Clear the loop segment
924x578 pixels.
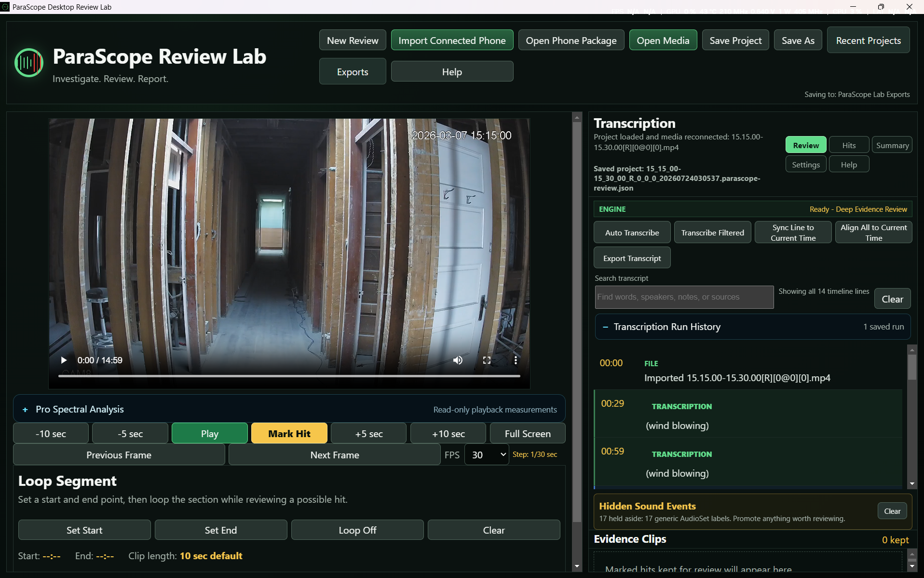coord(494,530)
